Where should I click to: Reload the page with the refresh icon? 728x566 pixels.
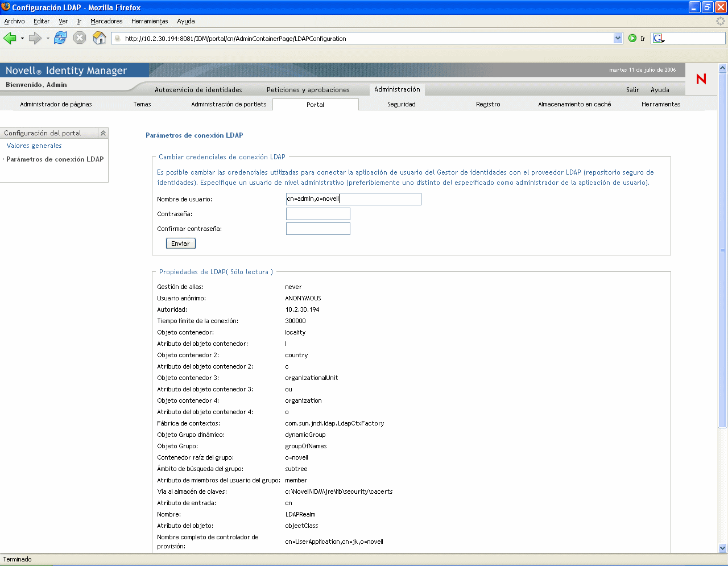point(60,38)
